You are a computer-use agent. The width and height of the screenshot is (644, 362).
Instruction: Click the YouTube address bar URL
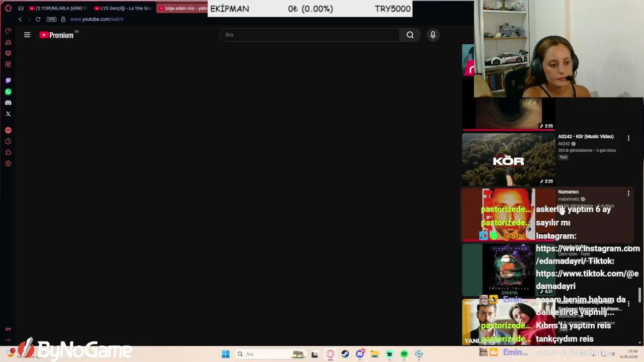pos(97,19)
